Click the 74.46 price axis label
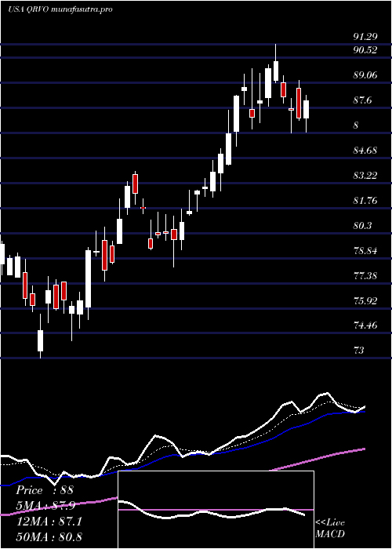Image resolution: width=392 pixels, height=549 pixels. pos(365,326)
